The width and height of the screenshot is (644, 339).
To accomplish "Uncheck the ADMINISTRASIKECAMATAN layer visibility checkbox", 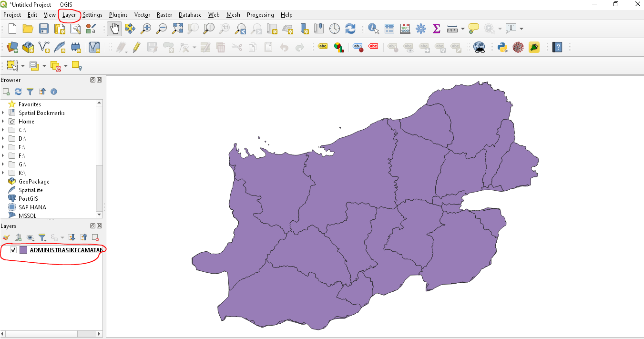I will point(13,250).
